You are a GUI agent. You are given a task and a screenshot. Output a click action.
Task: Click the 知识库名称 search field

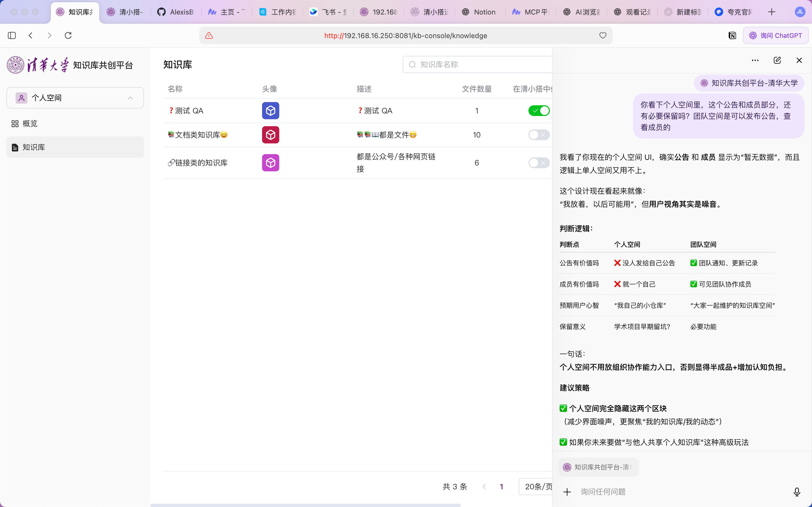[477, 64]
